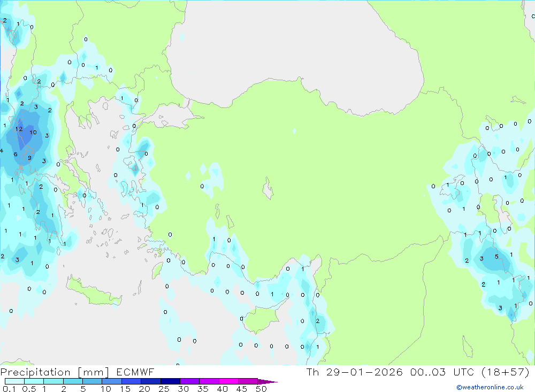This screenshot has width=535, height=392.
Task: Choose the blue 10–15 mm legend swatch
Action: [112, 381]
